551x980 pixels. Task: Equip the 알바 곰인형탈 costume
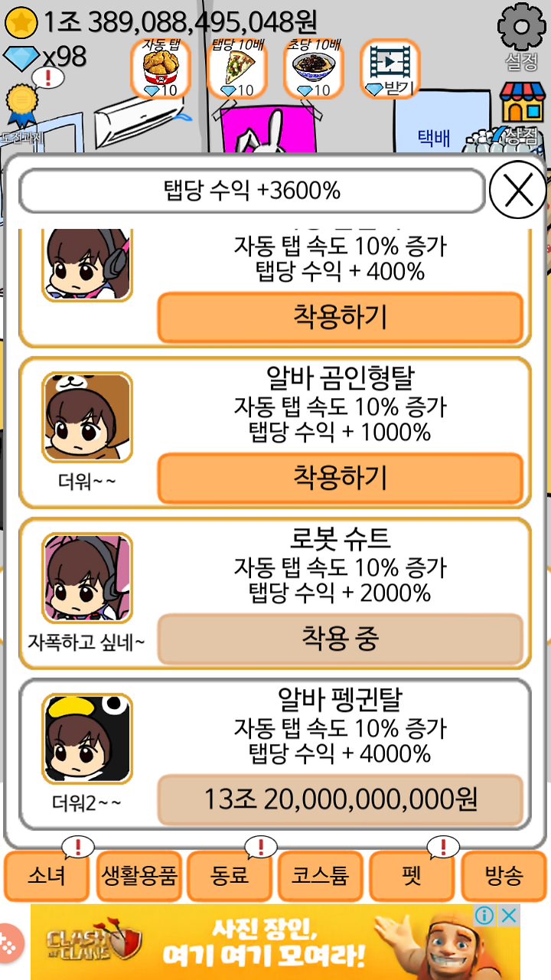[341, 478]
